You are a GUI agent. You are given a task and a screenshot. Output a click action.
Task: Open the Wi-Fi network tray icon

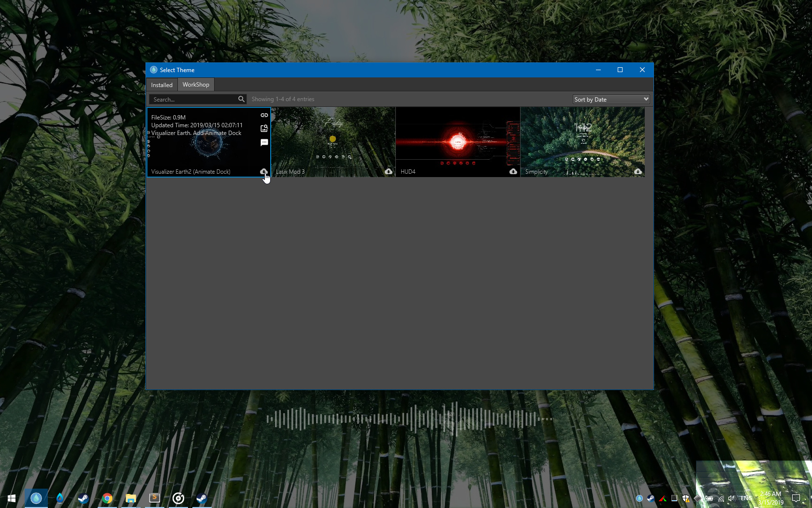721,499
